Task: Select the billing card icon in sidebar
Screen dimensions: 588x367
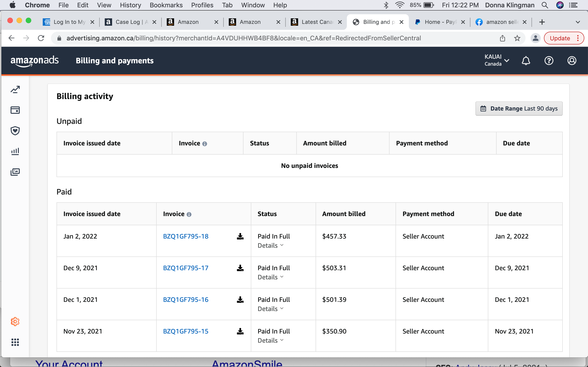Action: pyautogui.click(x=15, y=110)
